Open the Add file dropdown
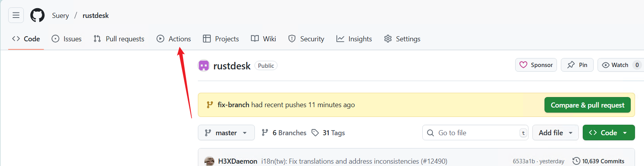The height and width of the screenshot is (166, 644). (556, 133)
